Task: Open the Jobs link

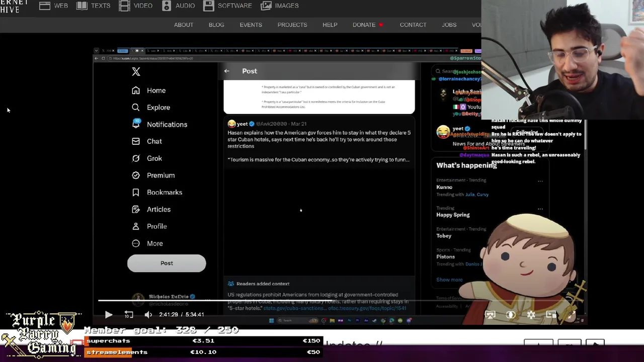Action: tap(449, 25)
